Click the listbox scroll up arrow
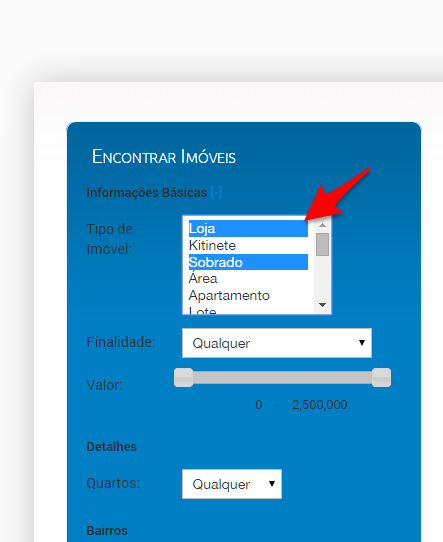 tap(322, 225)
